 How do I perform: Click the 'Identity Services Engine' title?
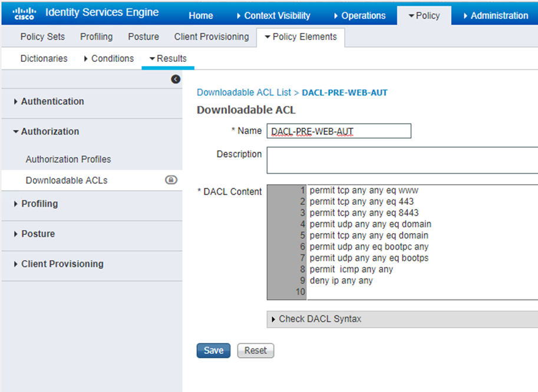point(102,12)
